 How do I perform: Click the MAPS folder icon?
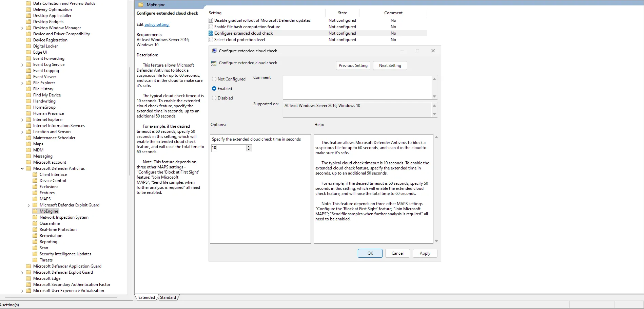(x=35, y=199)
